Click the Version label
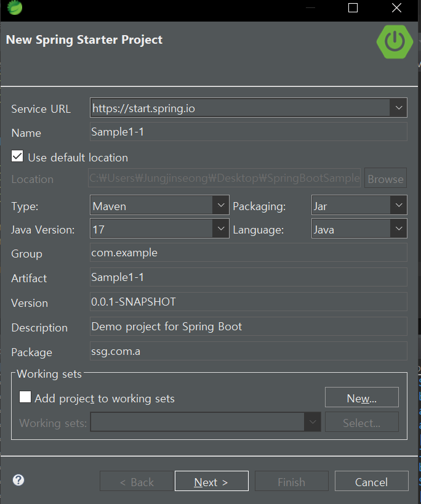 coord(30,303)
